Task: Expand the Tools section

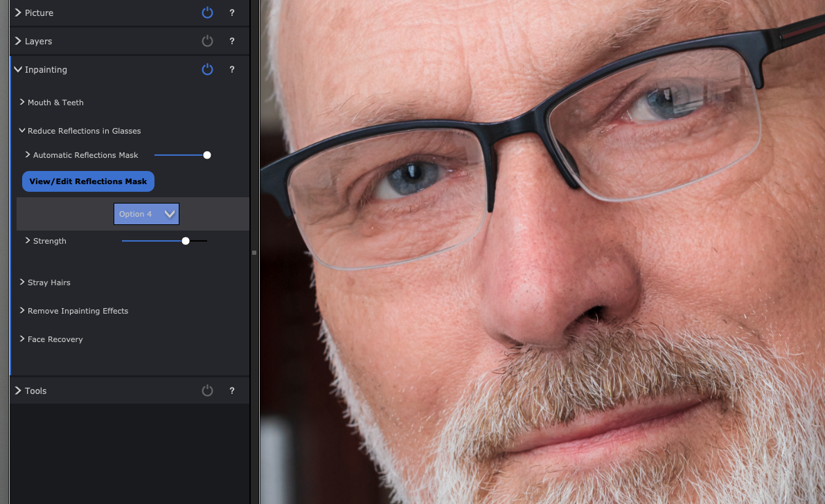Action: click(x=18, y=390)
